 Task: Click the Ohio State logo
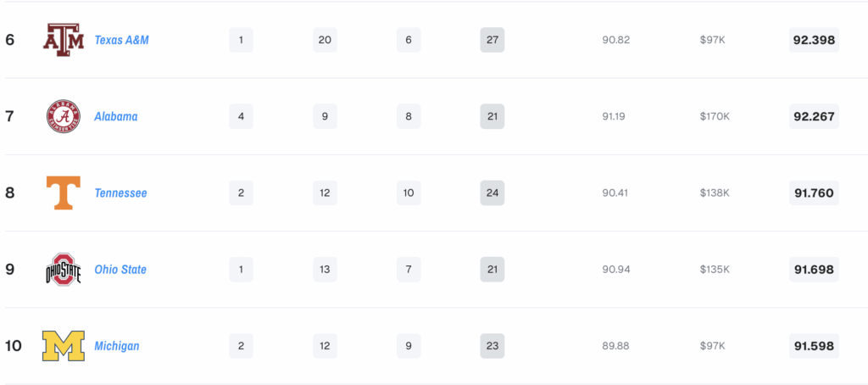pos(63,269)
